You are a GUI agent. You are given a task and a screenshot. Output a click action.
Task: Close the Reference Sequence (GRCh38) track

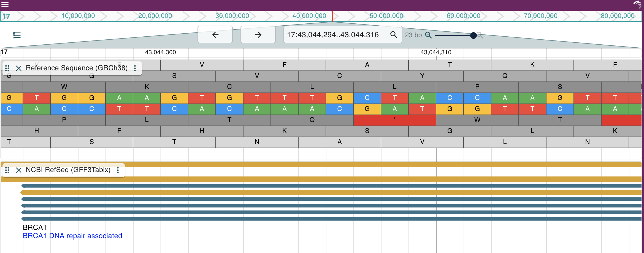coord(19,68)
